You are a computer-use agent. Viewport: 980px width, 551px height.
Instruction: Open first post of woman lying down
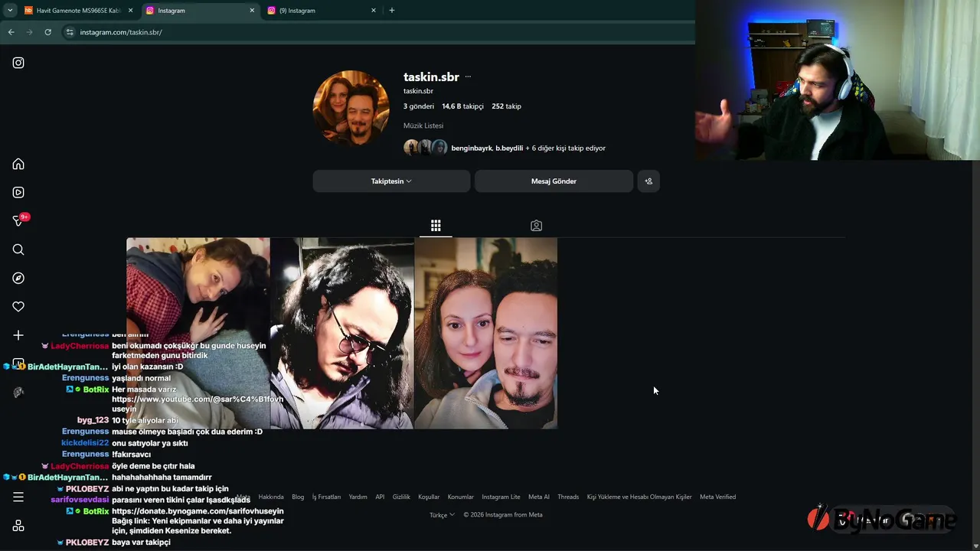tap(198, 333)
